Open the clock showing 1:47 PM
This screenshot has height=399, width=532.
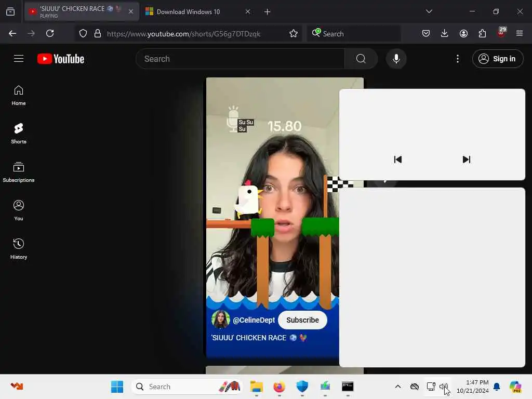click(472, 387)
